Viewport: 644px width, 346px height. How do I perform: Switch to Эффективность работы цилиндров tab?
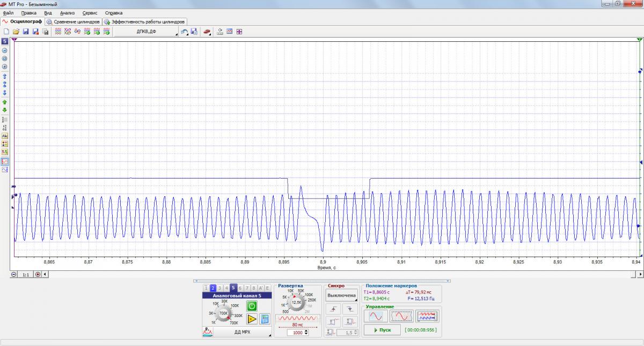pyautogui.click(x=144, y=21)
